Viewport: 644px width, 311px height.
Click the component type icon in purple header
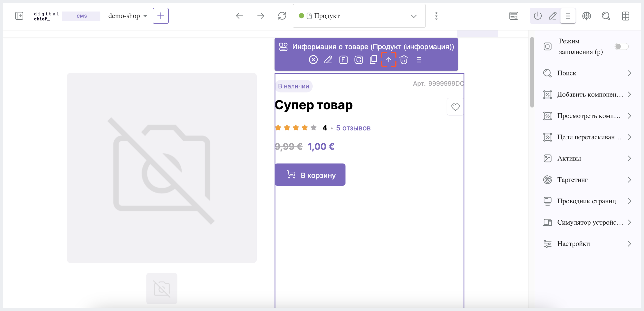tap(283, 47)
